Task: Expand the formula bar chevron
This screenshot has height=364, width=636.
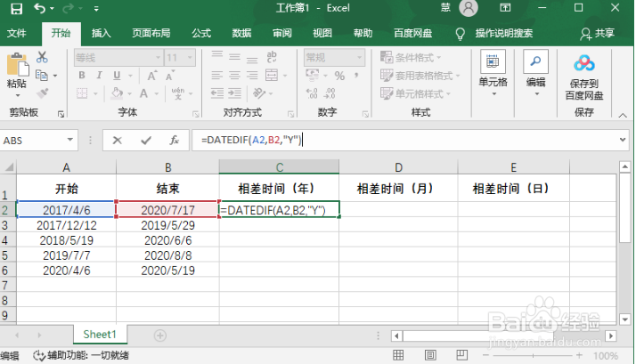Action: pyautogui.click(x=623, y=140)
